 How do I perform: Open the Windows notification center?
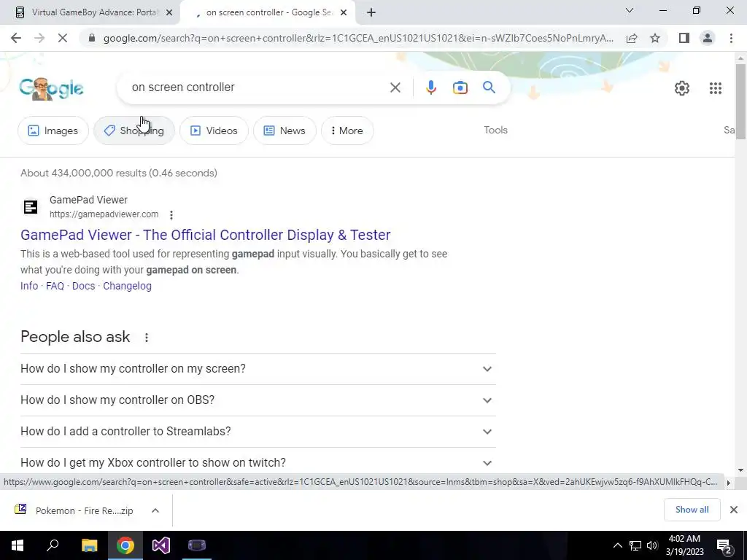point(724,546)
